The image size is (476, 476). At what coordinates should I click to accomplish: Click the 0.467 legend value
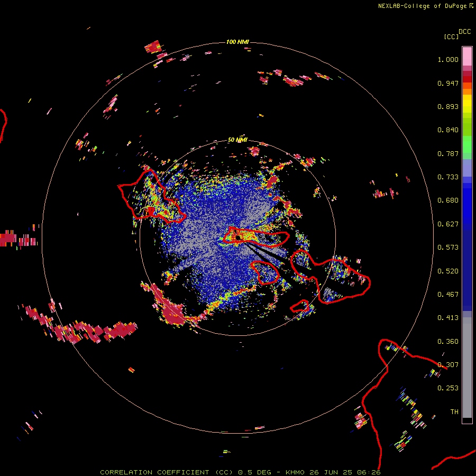coord(448,295)
